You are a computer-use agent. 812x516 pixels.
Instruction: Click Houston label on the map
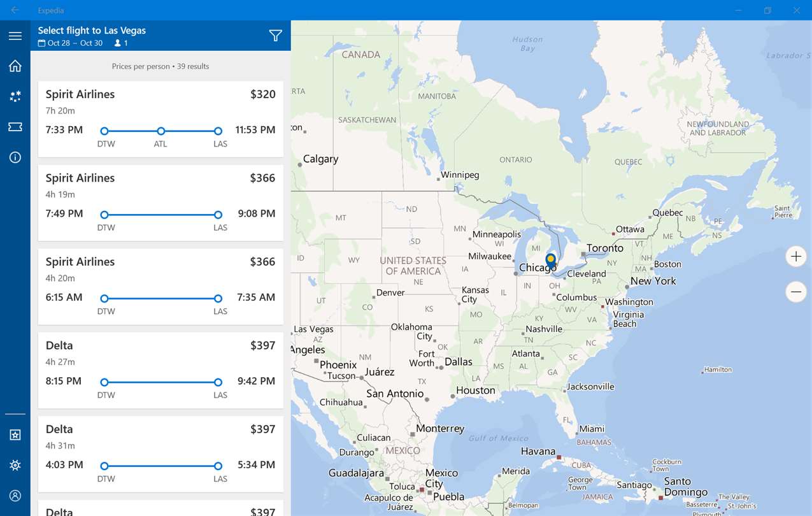click(476, 391)
